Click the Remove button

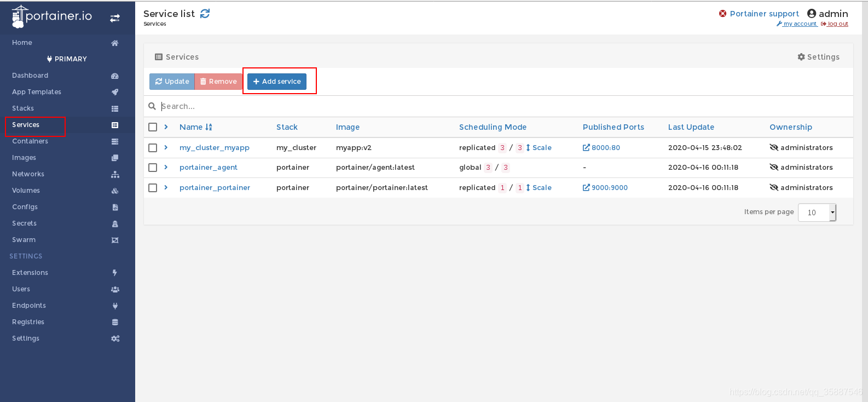click(218, 82)
